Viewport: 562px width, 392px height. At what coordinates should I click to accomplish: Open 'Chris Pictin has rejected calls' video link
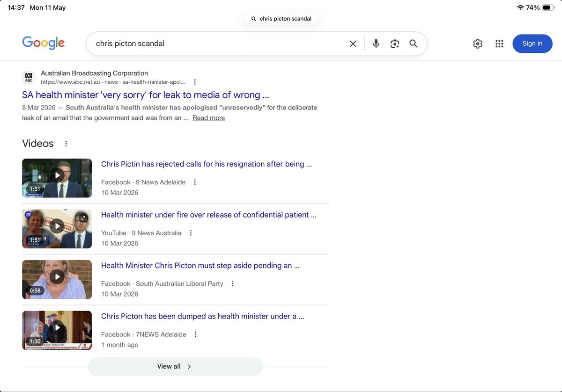207,164
